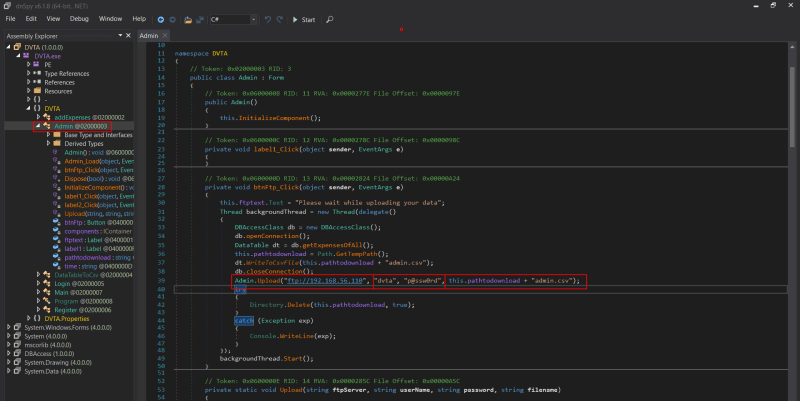Image resolution: width=800 pixels, height=401 pixels.
Task: Expand the PE node
Action: (29, 65)
